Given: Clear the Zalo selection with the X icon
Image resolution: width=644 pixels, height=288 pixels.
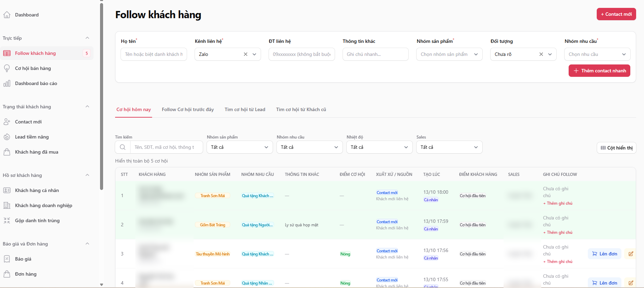Looking at the screenshot, I should [x=246, y=54].
